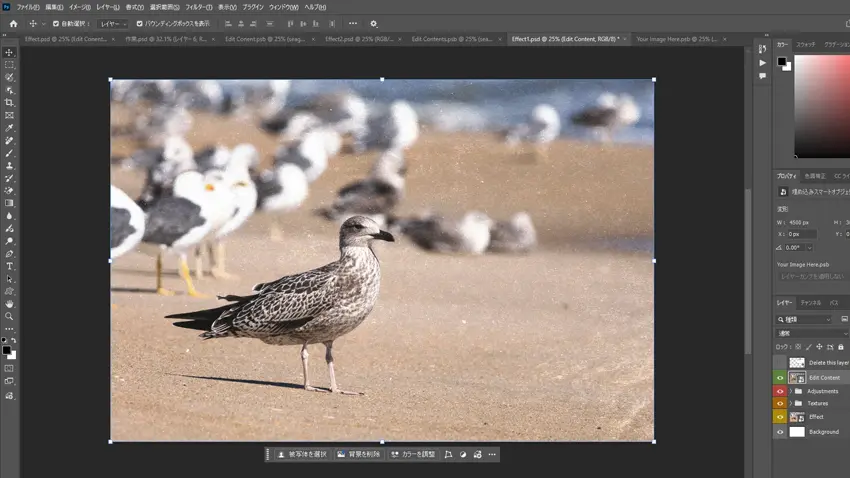Viewport: 850px width, 478px height.
Task: Select the Crop tool
Action: pyautogui.click(x=10, y=103)
